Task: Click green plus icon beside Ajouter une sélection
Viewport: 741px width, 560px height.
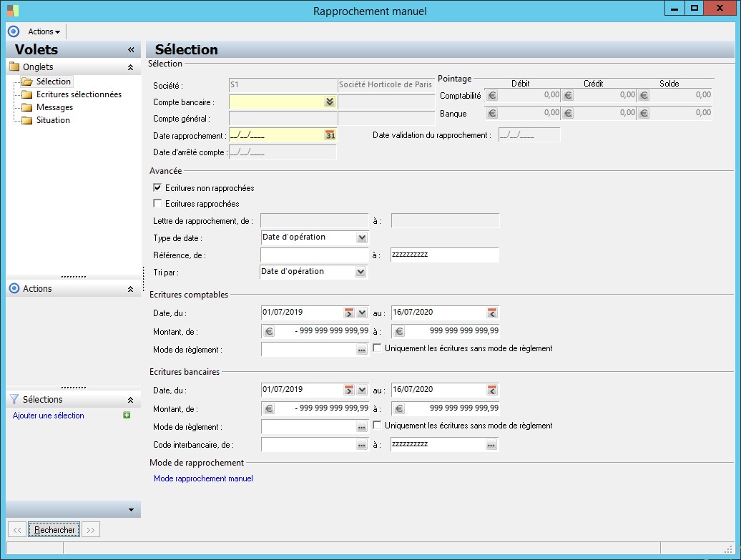Action: coord(127,416)
